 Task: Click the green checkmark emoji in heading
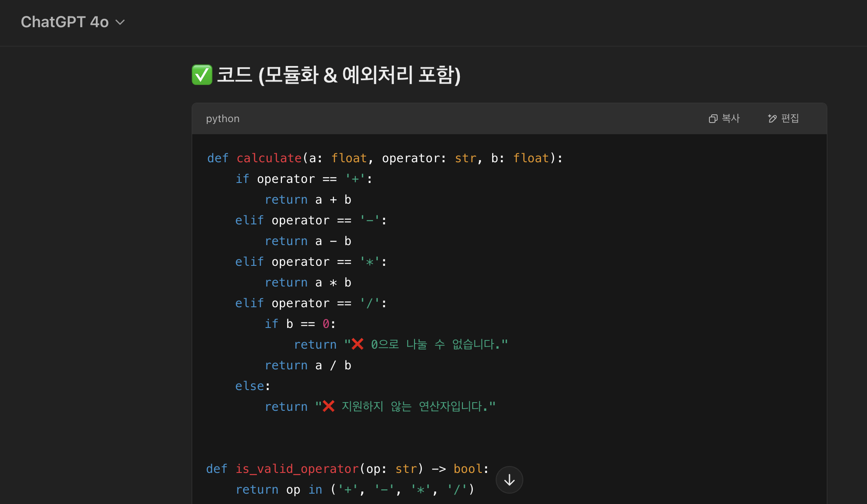(x=202, y=75)
